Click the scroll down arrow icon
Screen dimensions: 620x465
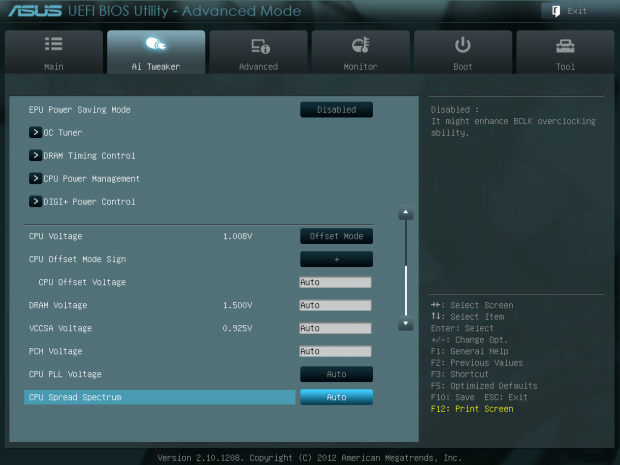(405, 324)
